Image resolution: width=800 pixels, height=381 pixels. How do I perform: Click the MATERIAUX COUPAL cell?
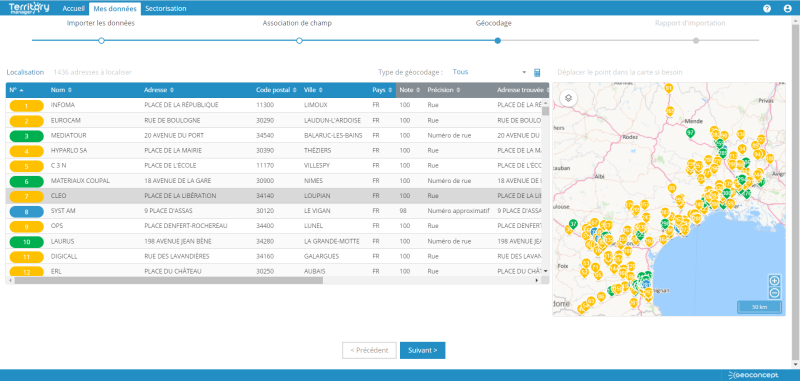coord(80,181)
